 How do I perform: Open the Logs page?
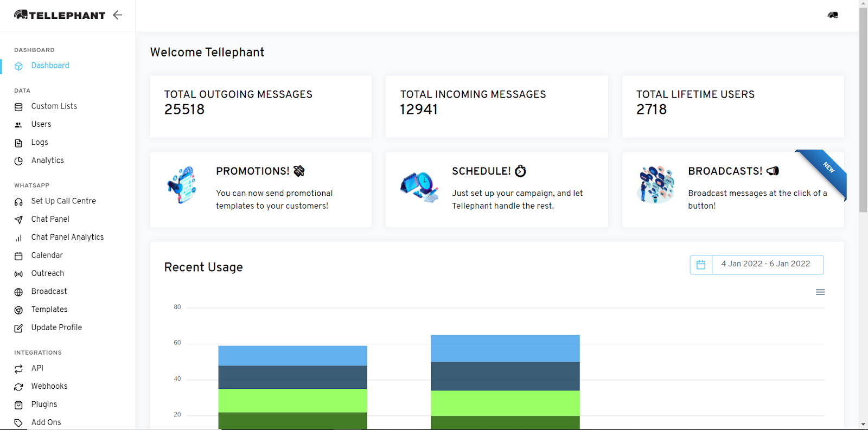tap(40, 142)
